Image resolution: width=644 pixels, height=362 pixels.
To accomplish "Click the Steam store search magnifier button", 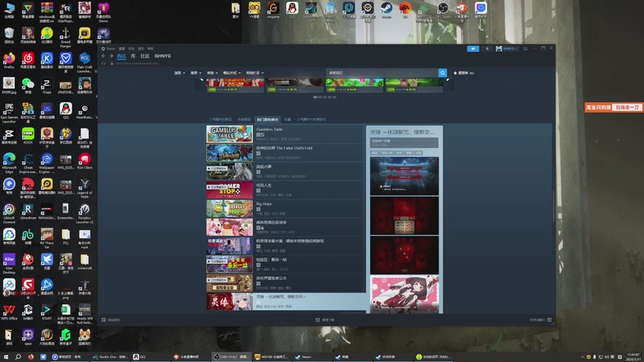I will [442, 72].
